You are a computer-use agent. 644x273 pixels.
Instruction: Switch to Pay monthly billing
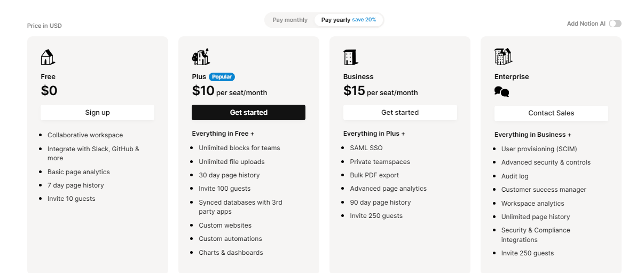pos(290,20)
